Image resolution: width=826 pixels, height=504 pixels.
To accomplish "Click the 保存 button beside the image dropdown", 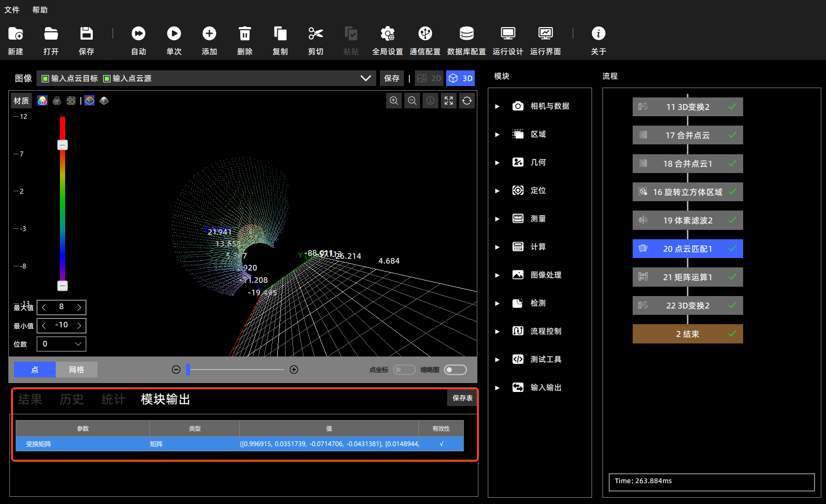I will [392, 78].
